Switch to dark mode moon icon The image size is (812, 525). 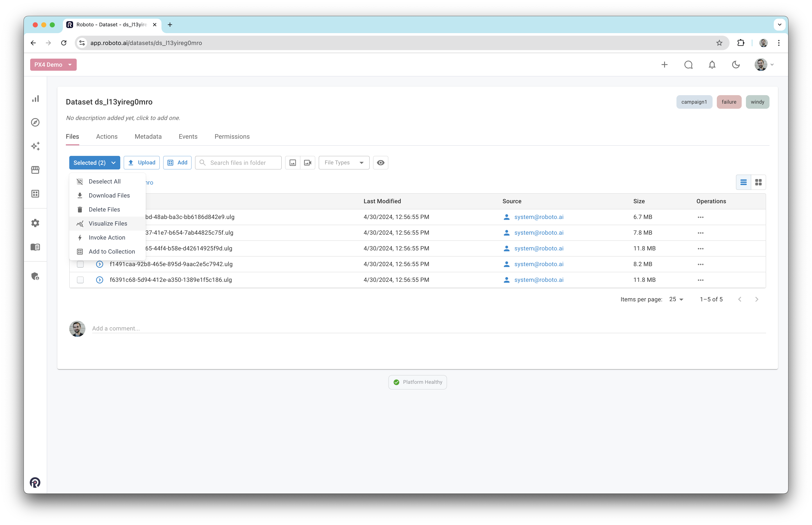736,65
